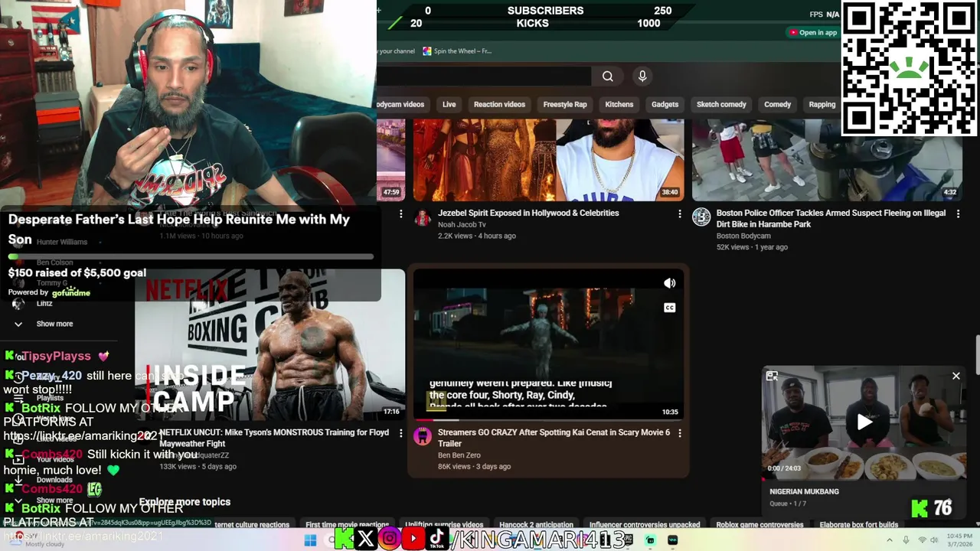Screen dimensions: 980x551
Task: Open the Jezebel Spirit video thumbnail
Action: coord(548,160)
